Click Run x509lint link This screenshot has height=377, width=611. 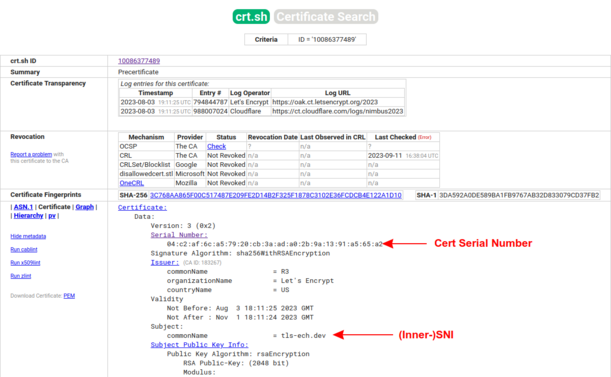[x=25, y=263]
